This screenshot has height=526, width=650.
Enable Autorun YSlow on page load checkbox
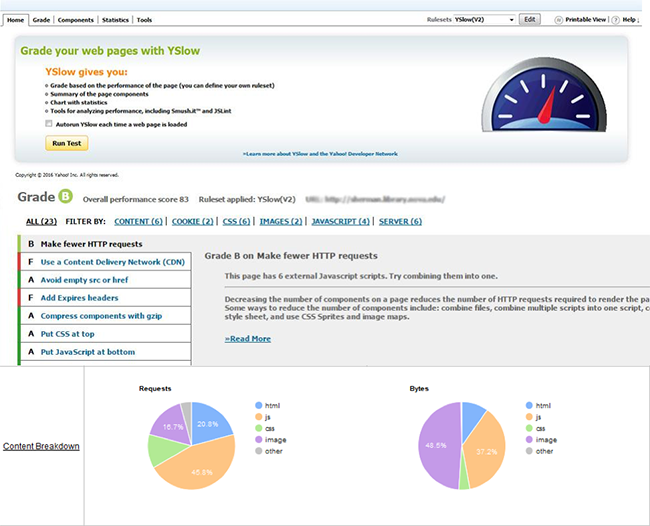point(49,124)
